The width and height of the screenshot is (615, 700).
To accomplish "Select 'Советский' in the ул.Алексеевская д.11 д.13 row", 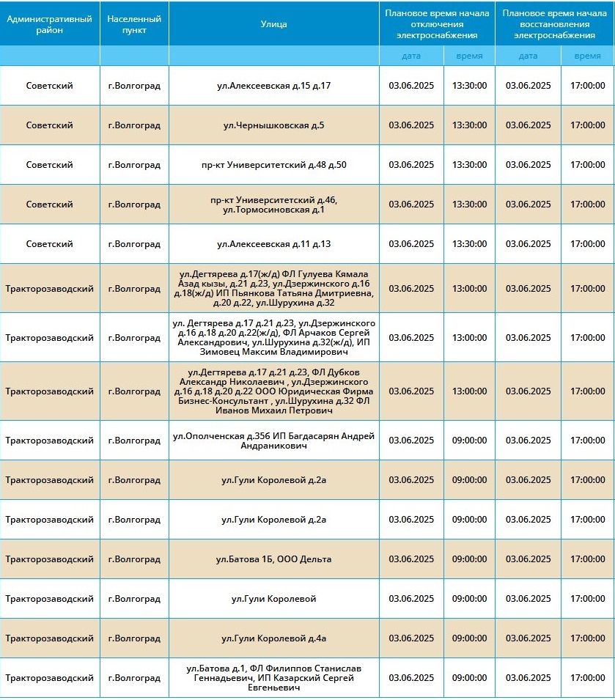I will [50, 244].
